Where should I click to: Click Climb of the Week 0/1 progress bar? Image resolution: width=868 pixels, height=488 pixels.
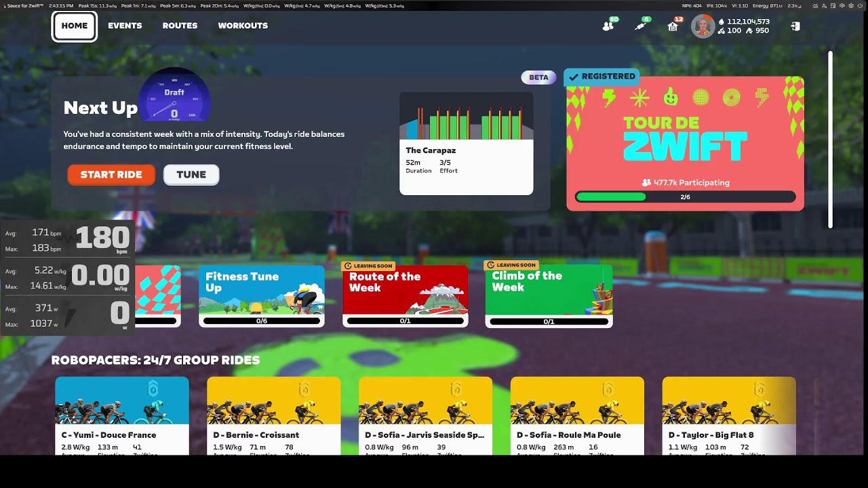click(549, 321)
